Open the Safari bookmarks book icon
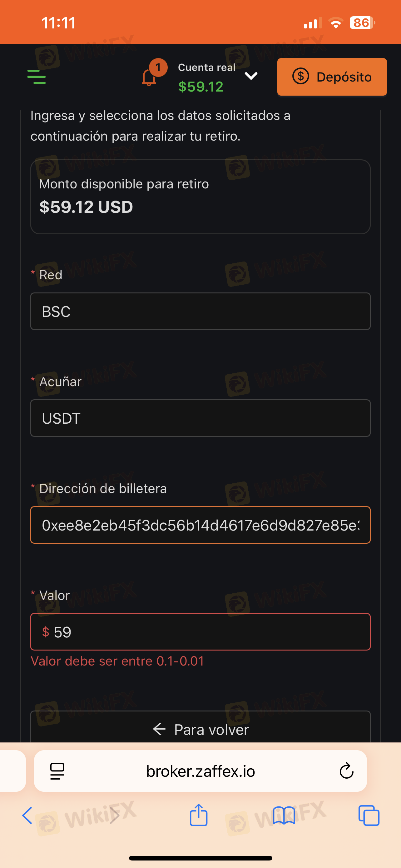The image size is (401, 868). (284, 816)
